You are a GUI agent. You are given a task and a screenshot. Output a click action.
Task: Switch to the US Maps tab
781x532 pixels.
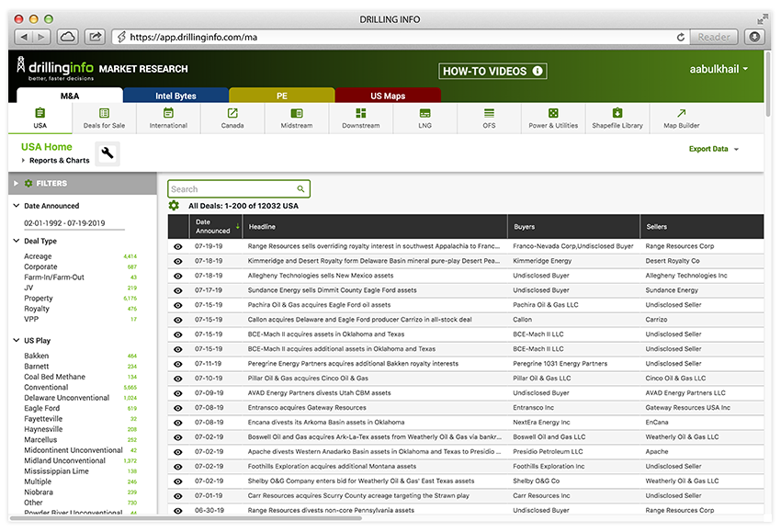pos(388,96)
